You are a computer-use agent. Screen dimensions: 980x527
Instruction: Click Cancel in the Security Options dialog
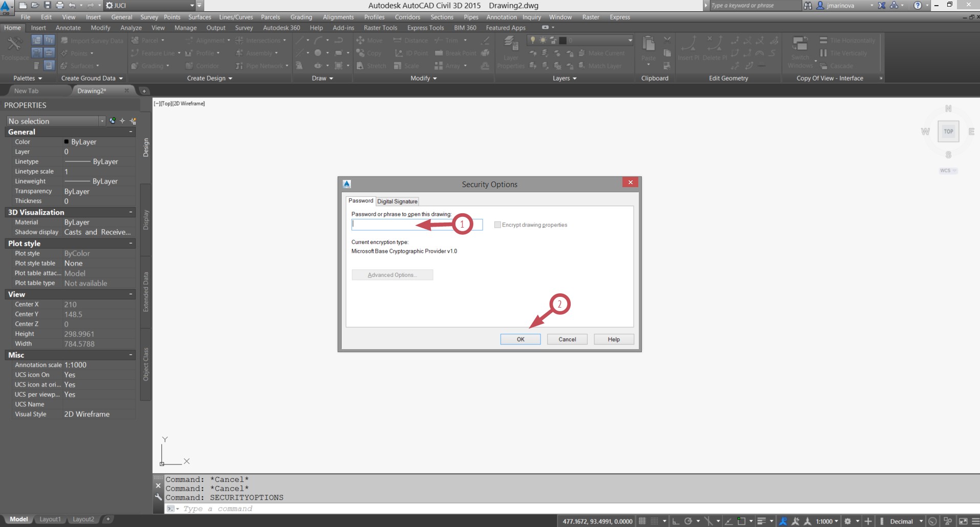567,339
